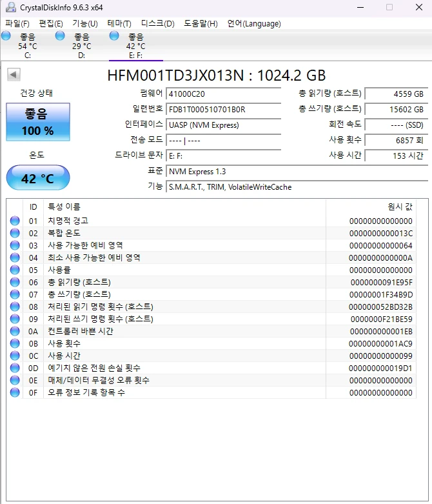Click status orb of row 05 사용률
The height and width of the screenshot is (504, 432).
click(x=15, y=270)
